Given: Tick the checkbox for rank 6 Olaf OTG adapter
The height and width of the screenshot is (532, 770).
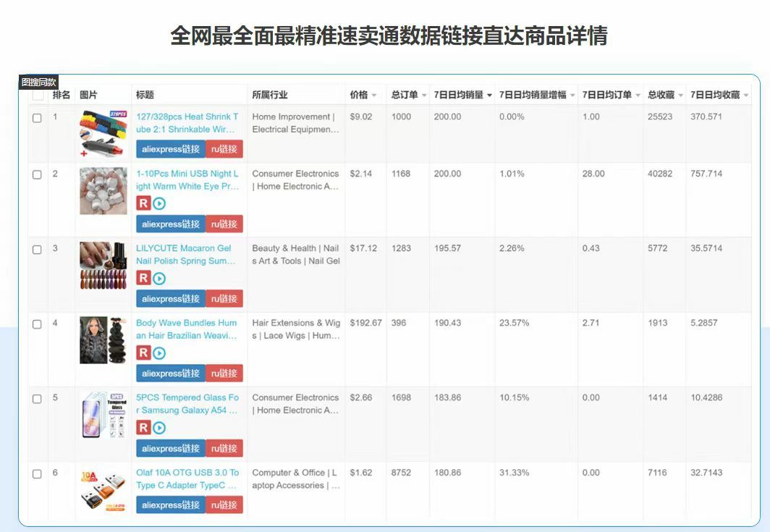Looking at the screenshot, I should point(37,474).
